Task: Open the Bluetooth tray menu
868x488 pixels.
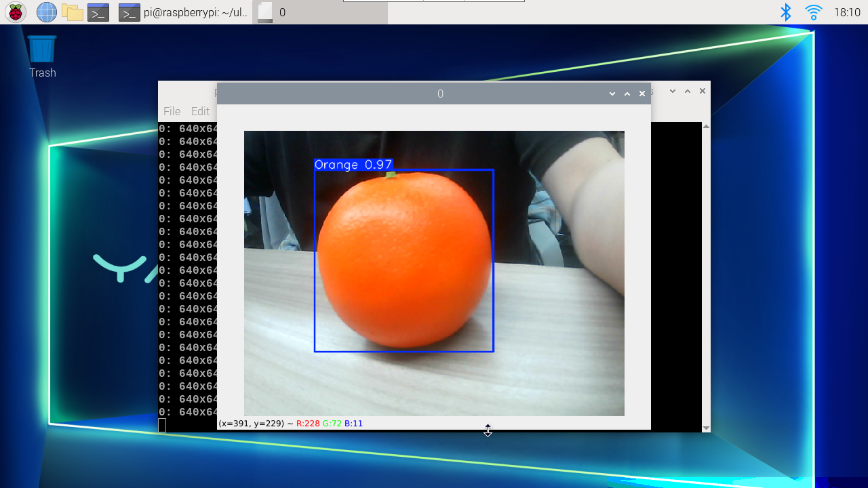Action: click(x=785, y=12)
